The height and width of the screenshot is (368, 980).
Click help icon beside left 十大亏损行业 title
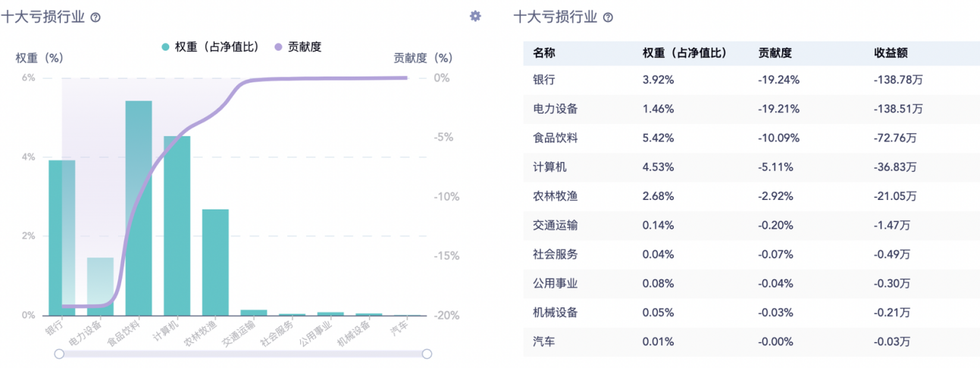point(95,17)
